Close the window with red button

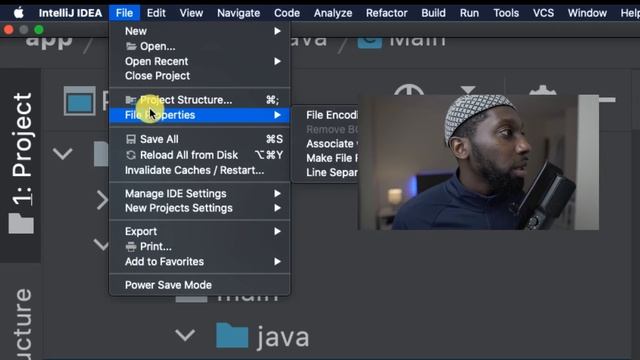click(x=9, y=29)
